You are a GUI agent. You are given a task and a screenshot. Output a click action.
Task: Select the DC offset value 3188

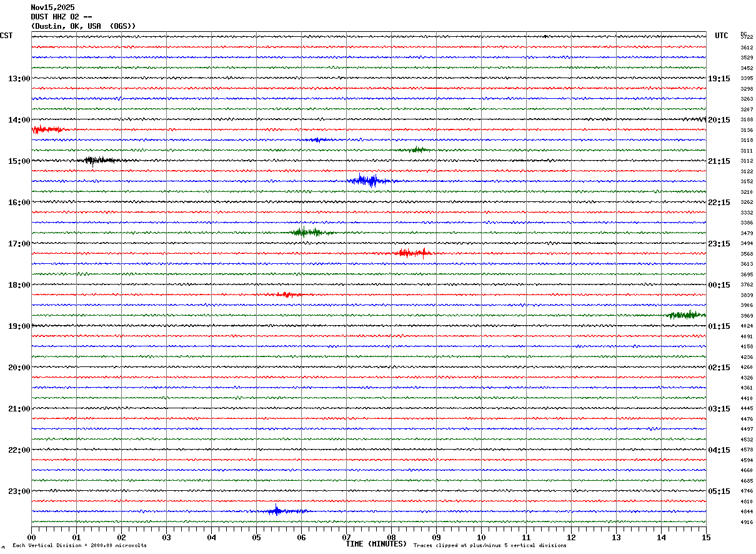747,120
